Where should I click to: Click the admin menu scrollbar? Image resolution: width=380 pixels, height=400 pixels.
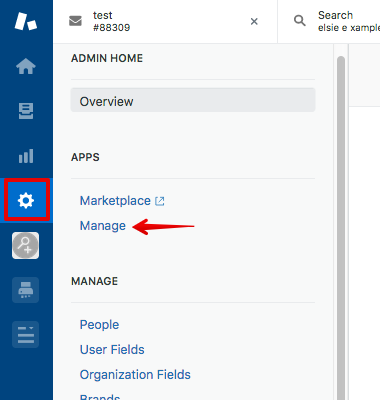341,227
